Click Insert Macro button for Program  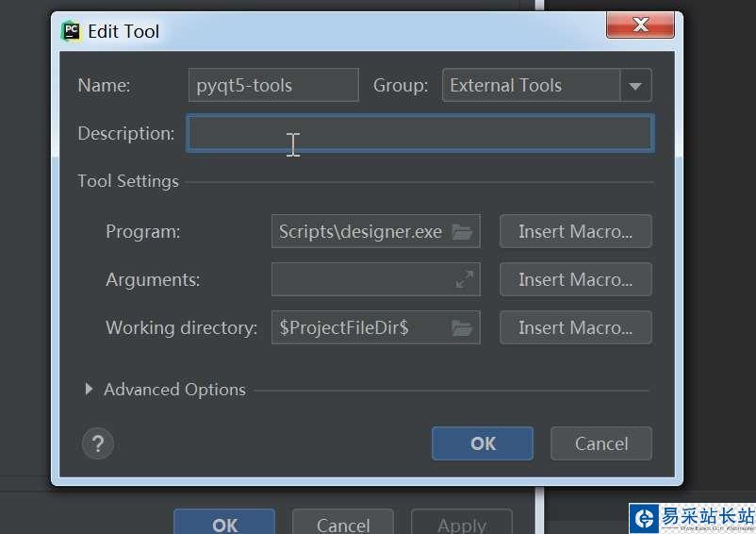click(575, 232)
